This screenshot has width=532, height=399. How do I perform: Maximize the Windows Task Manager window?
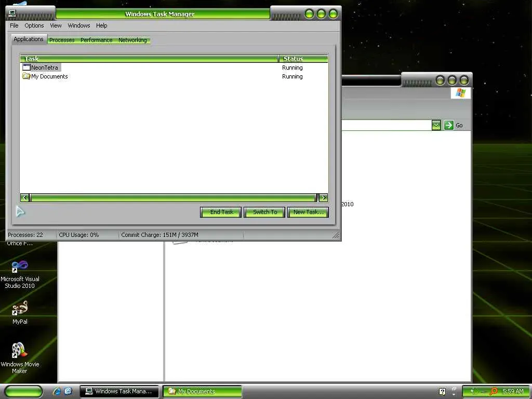321,14
